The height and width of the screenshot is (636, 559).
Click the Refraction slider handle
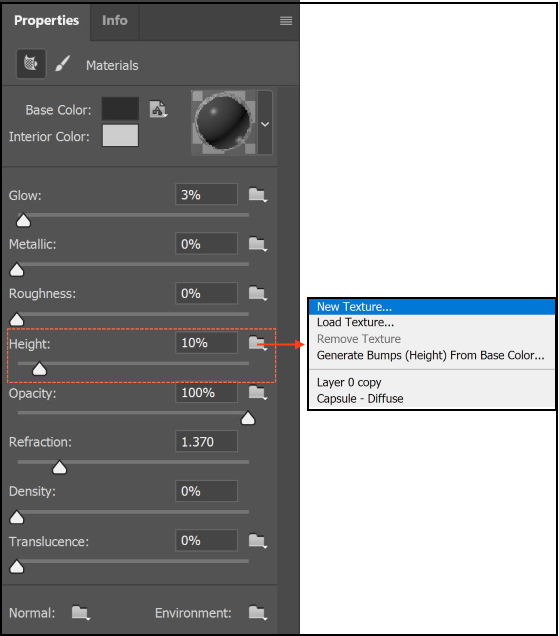[60, 468]
